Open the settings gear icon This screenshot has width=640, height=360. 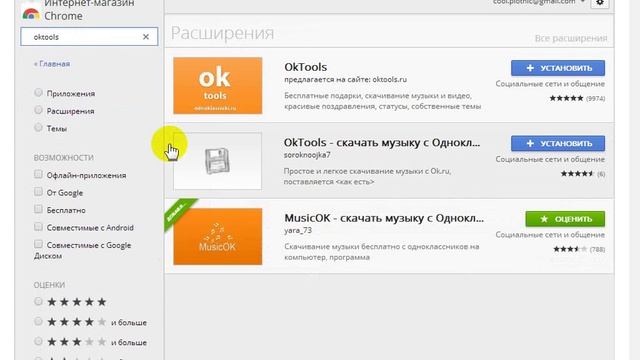coord(600,3)
